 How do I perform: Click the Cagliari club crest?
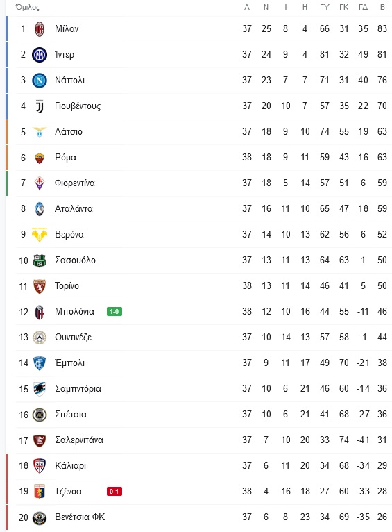40,466
